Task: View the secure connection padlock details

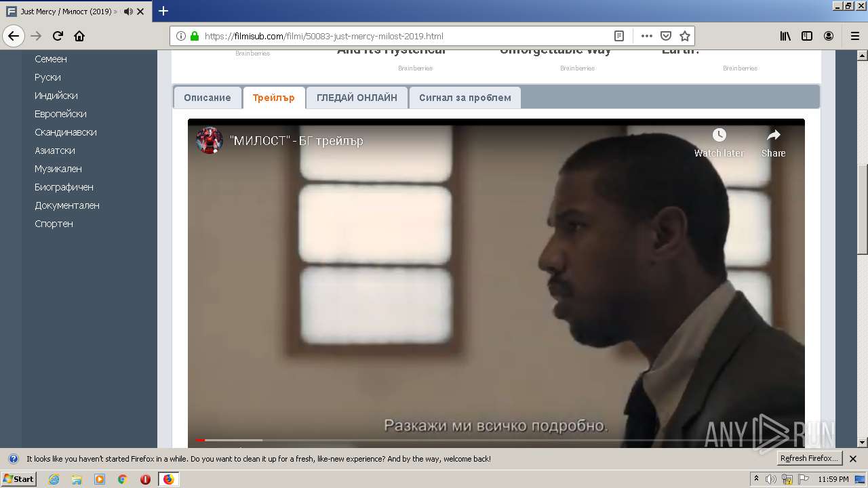Action: click(x=195, y=36)
